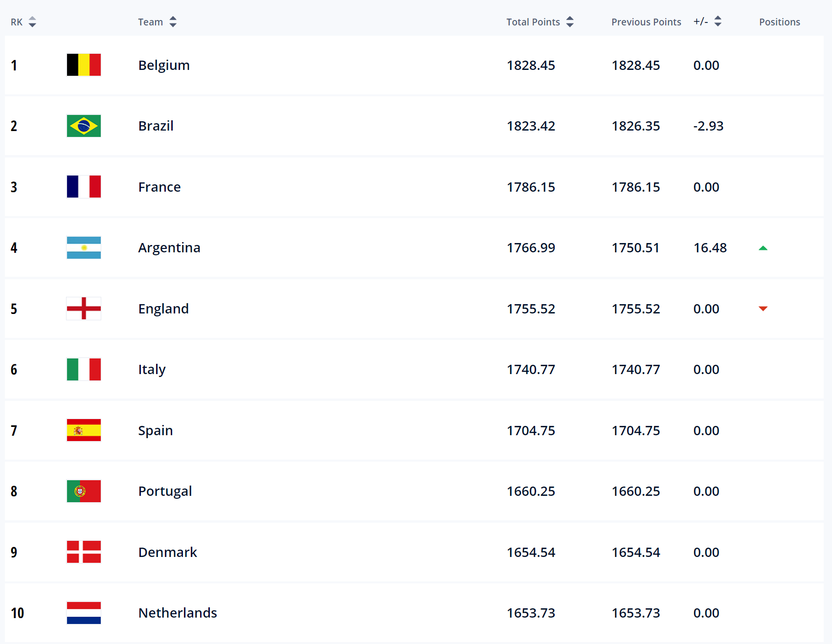Screen dimensions: 832x644
Task: Click the Portugal flag icon
Action: tap(84, 491)
